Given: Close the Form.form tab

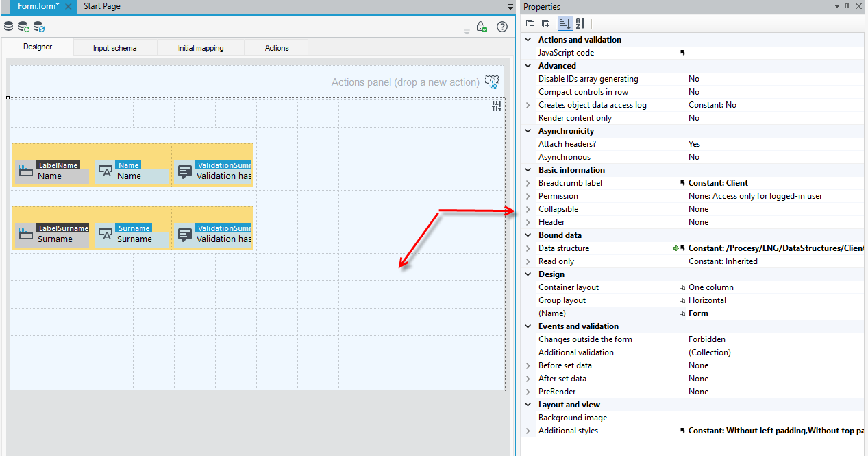Looking at the screenshot, I should pos(68,6).
